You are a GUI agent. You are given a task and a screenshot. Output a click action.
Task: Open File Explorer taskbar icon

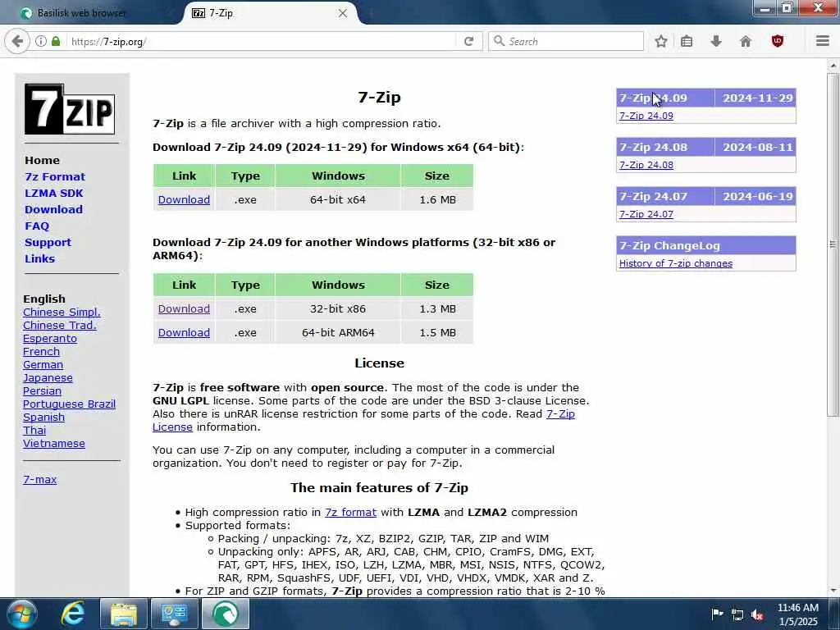pyautogui.click(x=123, y=614)
